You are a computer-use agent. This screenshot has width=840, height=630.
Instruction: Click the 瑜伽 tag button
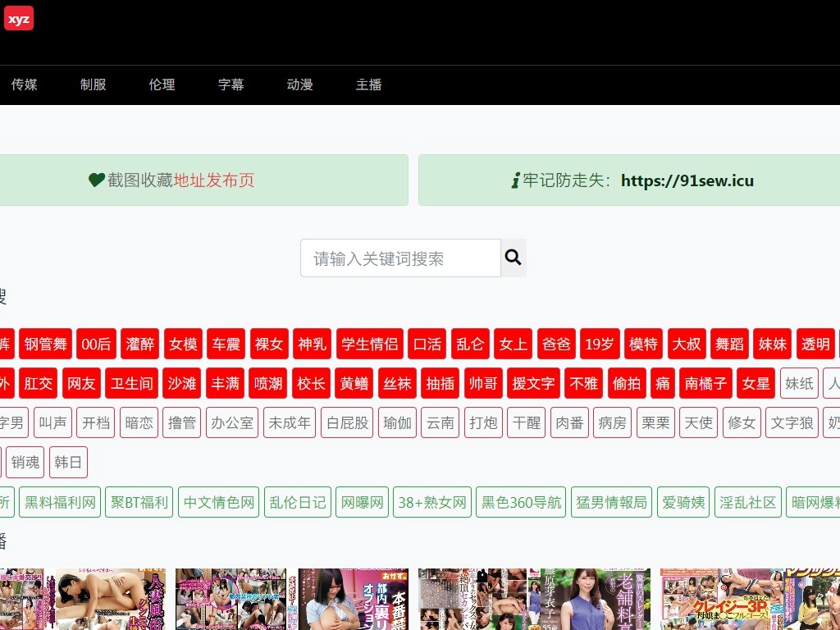tap(397, 422)
